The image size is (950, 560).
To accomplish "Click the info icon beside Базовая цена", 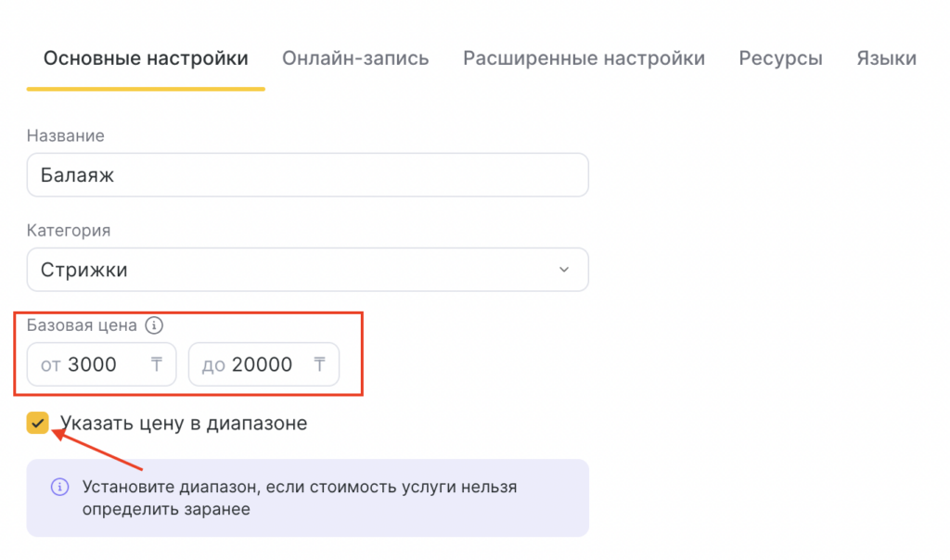I will 155,325.
